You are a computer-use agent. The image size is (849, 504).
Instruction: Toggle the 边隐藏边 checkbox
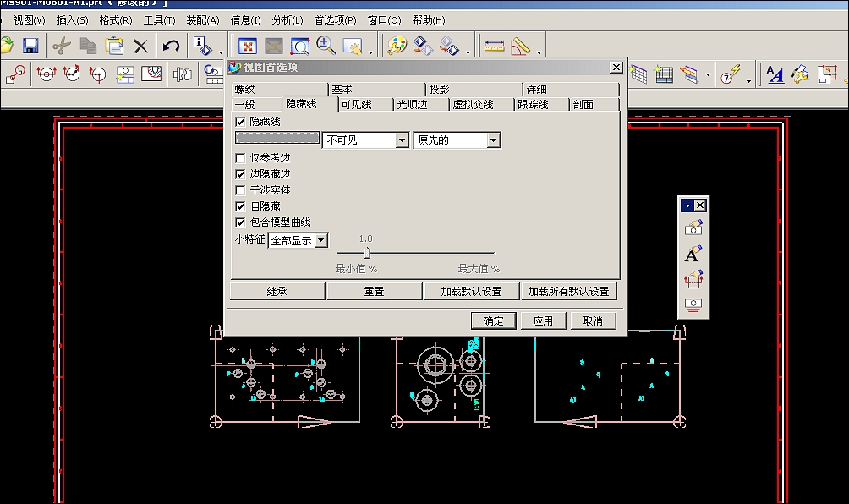click(240, 174)
